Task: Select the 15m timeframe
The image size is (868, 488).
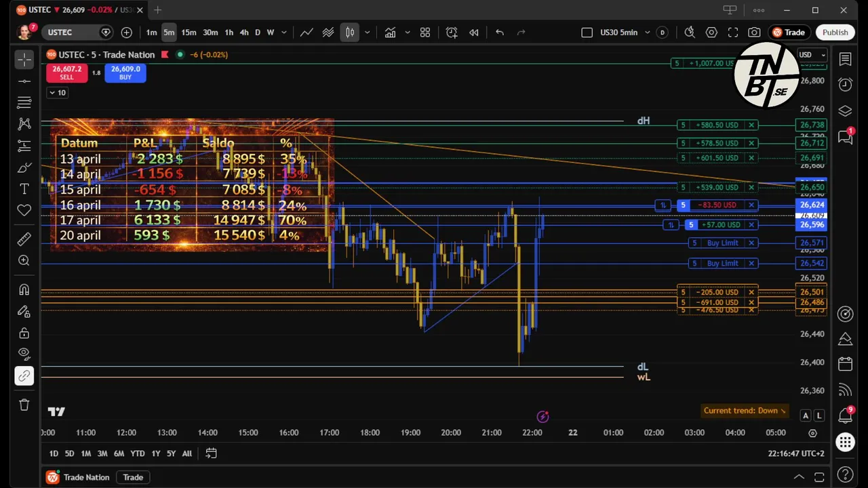Action: tap(189, 33)
